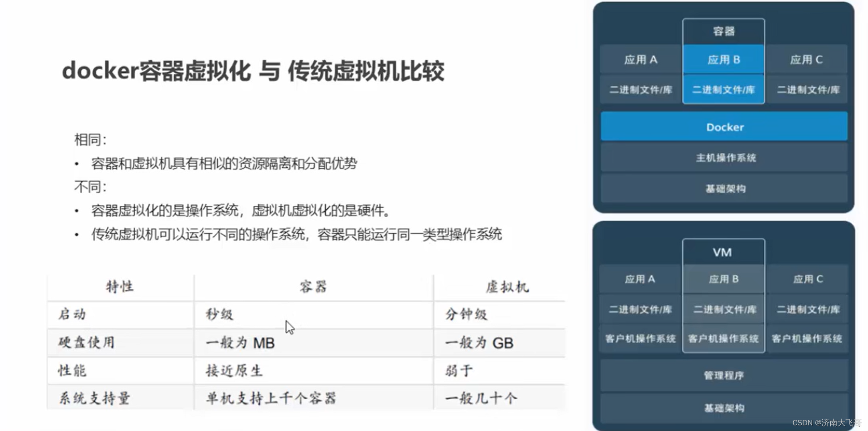Select "应用 C" in the Docker diagram
Image resolution: width=868 pixels, height=431 pixels.
tap(807, 60)
